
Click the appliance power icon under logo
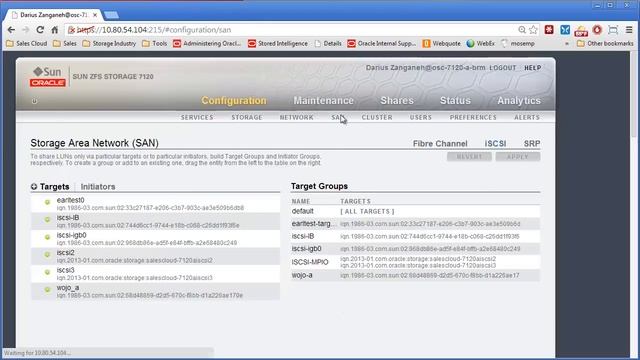(x=34, y=101)
